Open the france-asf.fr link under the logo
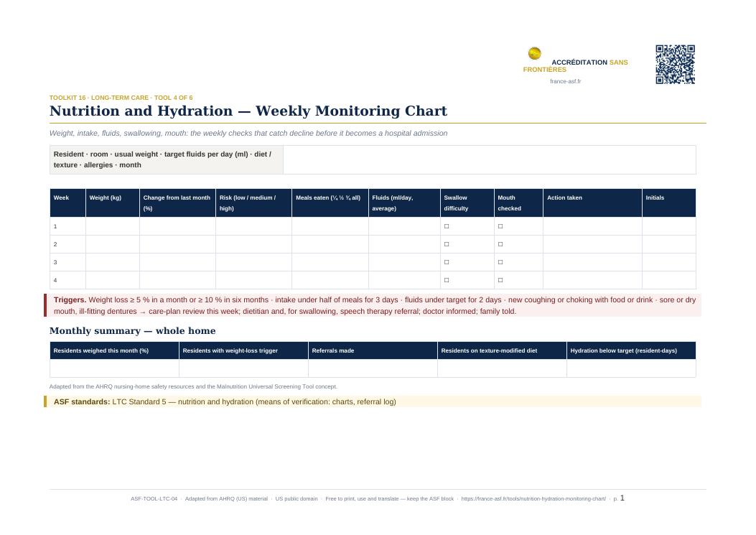Image resolution: width=756 pixels, height=535 pixels. (x=565, y=82)
